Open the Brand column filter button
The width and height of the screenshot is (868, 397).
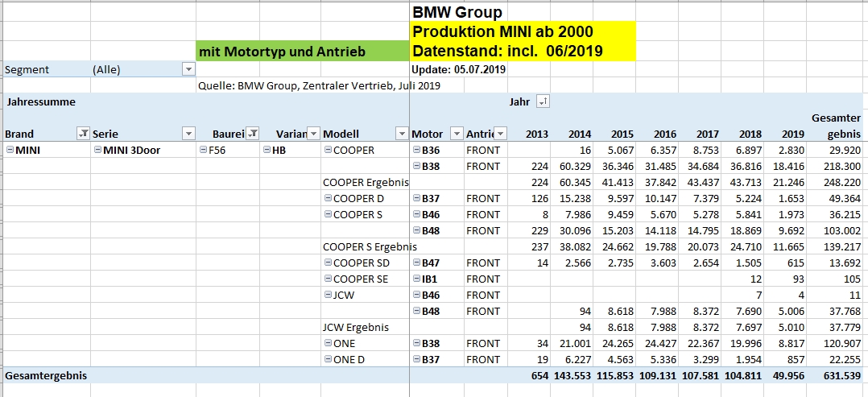[x=82, y=134]
